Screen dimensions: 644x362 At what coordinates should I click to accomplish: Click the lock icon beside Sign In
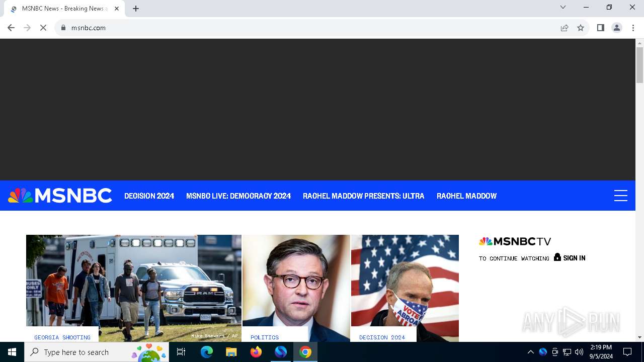pos(557,257)
